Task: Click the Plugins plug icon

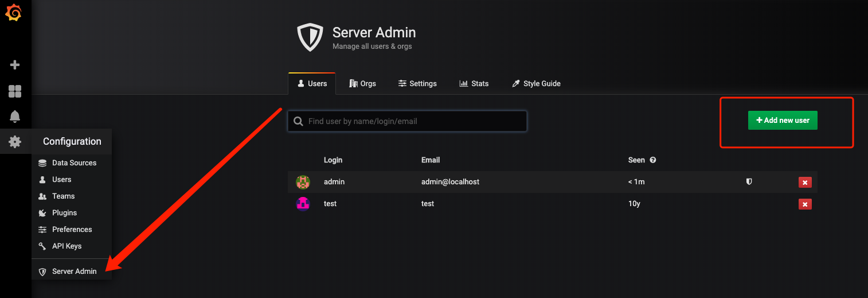Action: (x=42, y=213)
